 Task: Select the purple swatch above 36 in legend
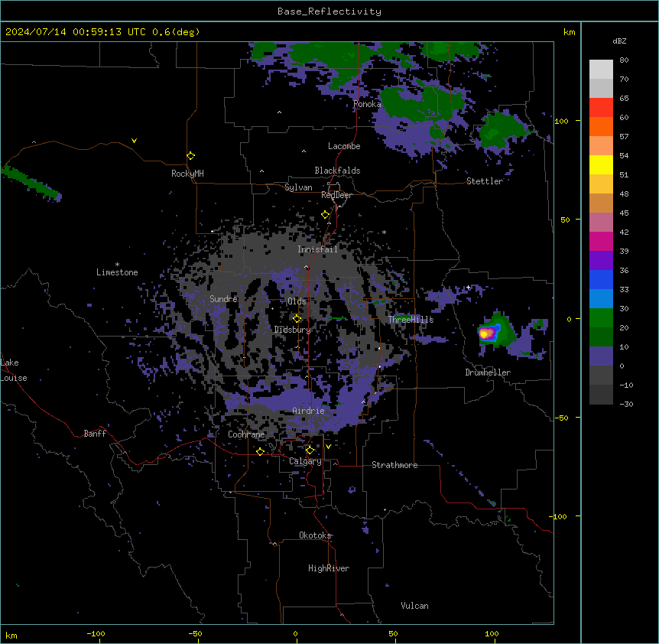pyautogui.click(x=601, y=260)
